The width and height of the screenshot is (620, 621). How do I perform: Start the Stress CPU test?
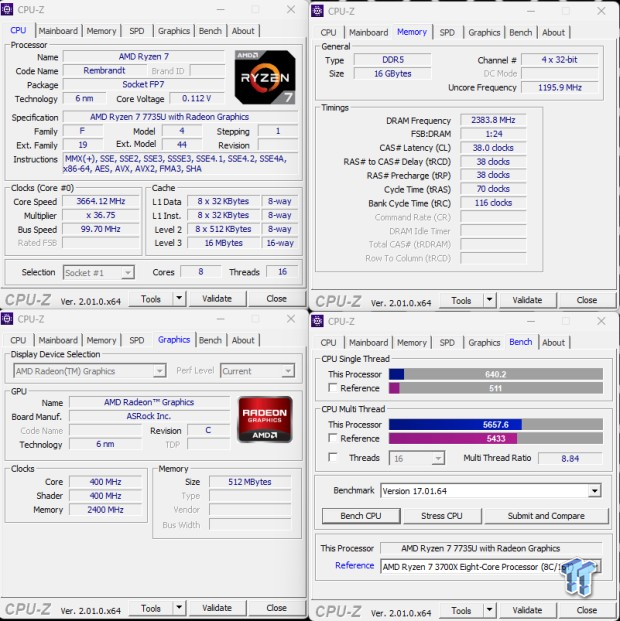coord(442,516)
